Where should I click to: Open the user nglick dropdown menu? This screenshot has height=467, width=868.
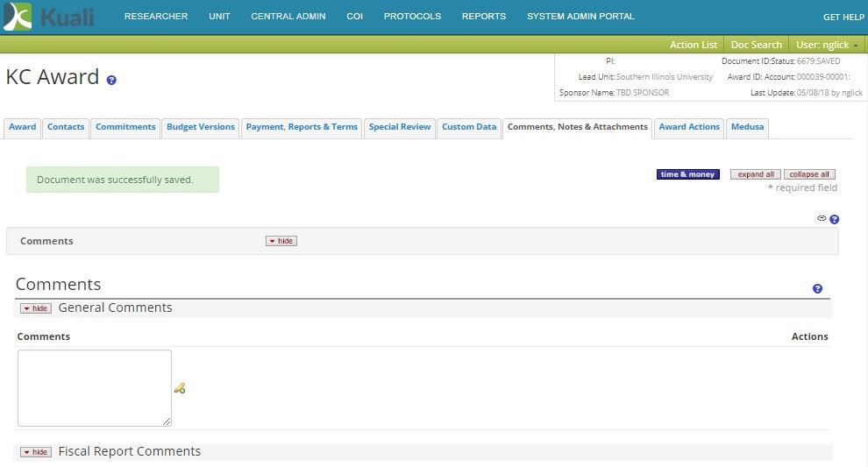tap(827, 45)
